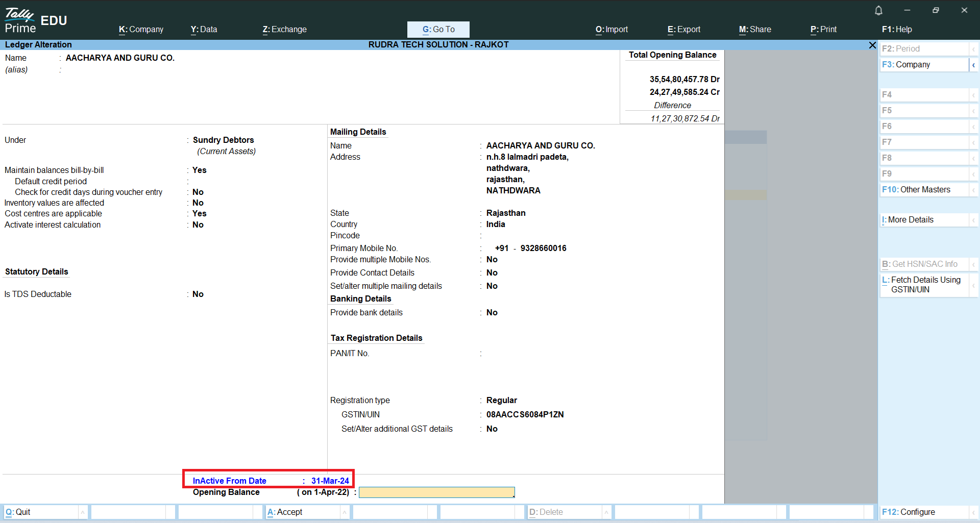Select Fetch Details Using GSTIN/UIN

point(924,285)
